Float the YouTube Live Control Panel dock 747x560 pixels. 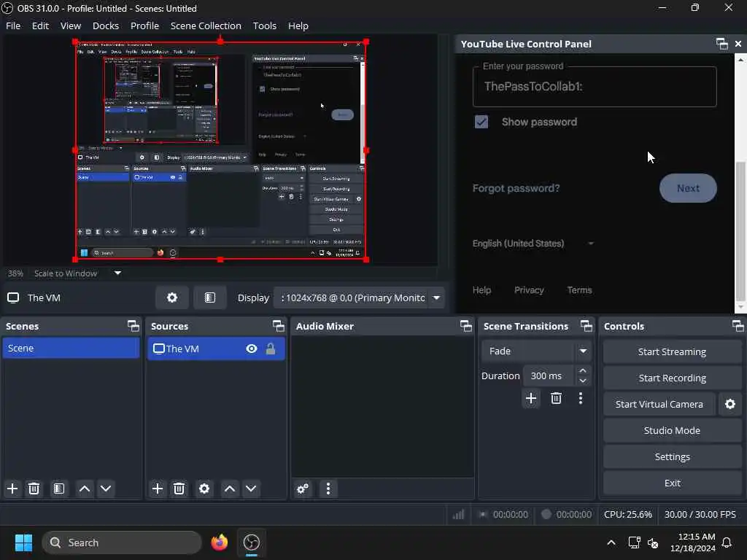722,44
